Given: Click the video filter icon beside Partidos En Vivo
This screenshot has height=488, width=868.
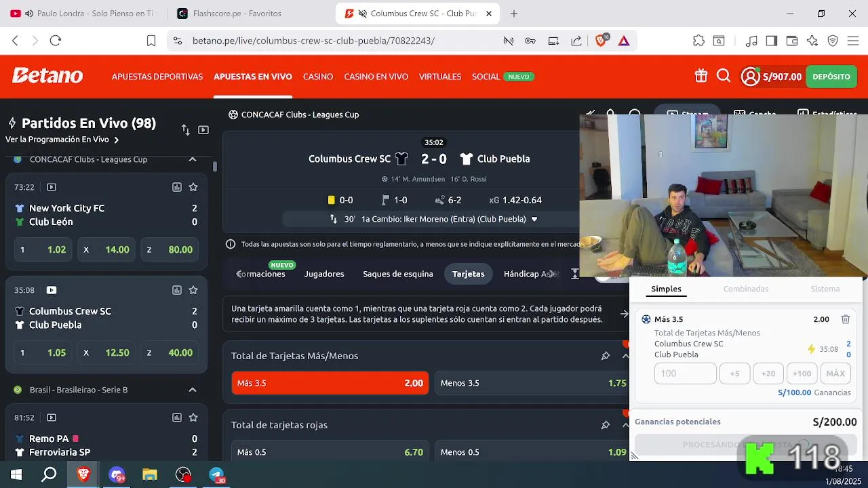Looking at the screenshot, I should (x=203, y=129).
